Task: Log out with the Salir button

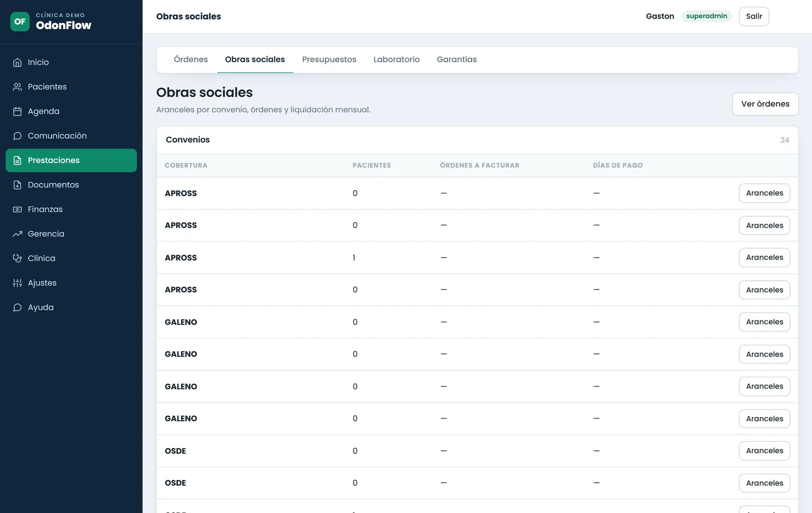Action: coord(754,16)
